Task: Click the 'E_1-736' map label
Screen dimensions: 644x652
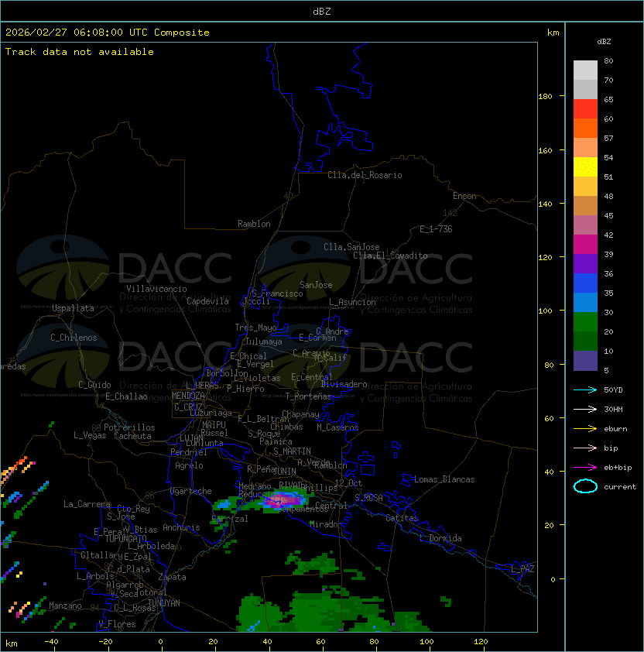Action: pos(436,229)
